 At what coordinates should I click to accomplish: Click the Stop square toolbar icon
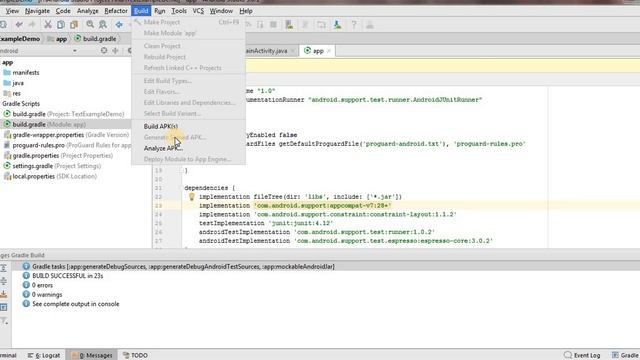click(x=273, y=25)
